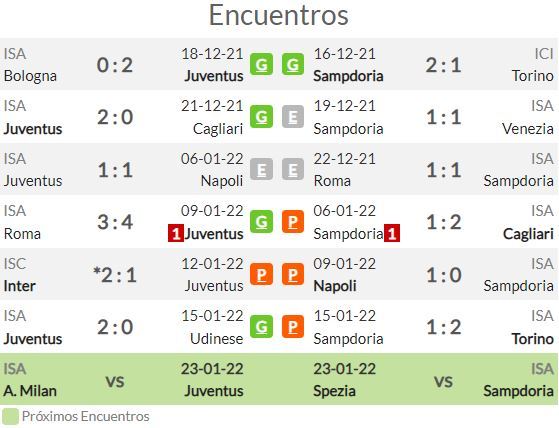Image resolution: width=559 pixels, height=428 pixels.
Task: Click the green G badge for Sampdoria vs Torino
Action: click(293, 64)
